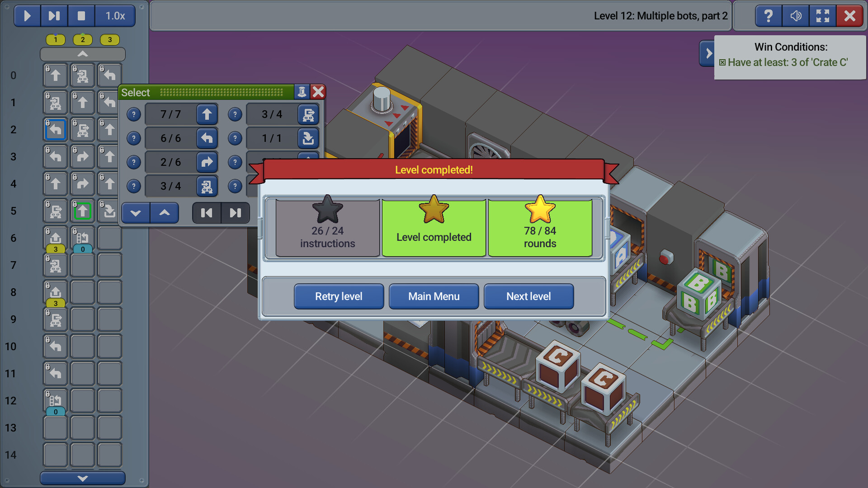Image resolution: width=868 pixels, height=488 pixels.
Task: Select the drop crate instruction showing 1/1
Action: coord(308,138)
